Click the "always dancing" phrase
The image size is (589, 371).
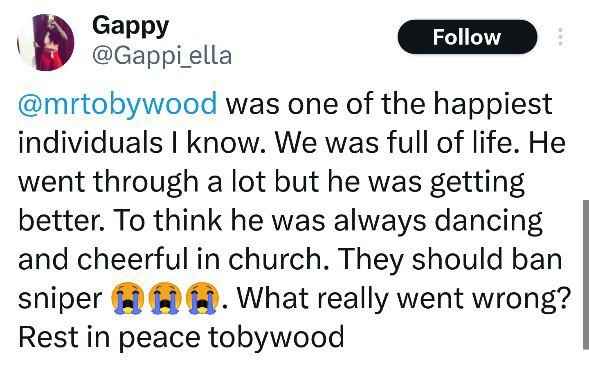coord(438,221)
